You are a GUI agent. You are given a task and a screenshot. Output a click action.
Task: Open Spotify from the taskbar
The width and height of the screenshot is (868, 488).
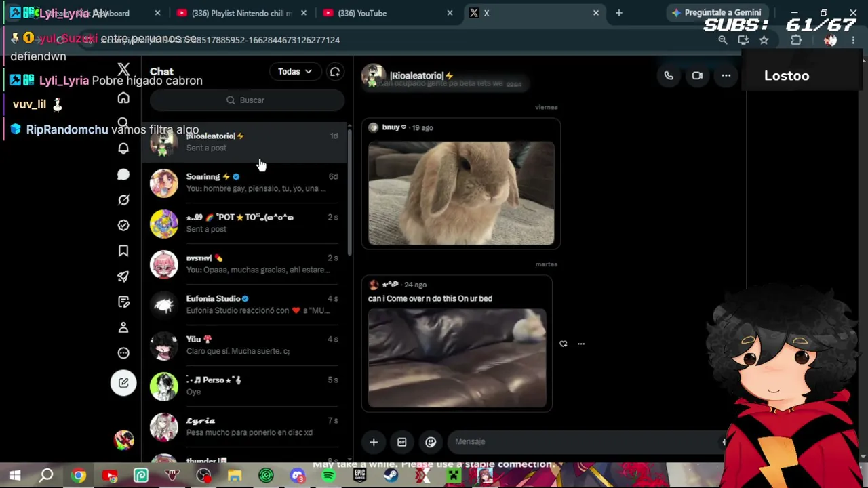click(x=328, y=476)
